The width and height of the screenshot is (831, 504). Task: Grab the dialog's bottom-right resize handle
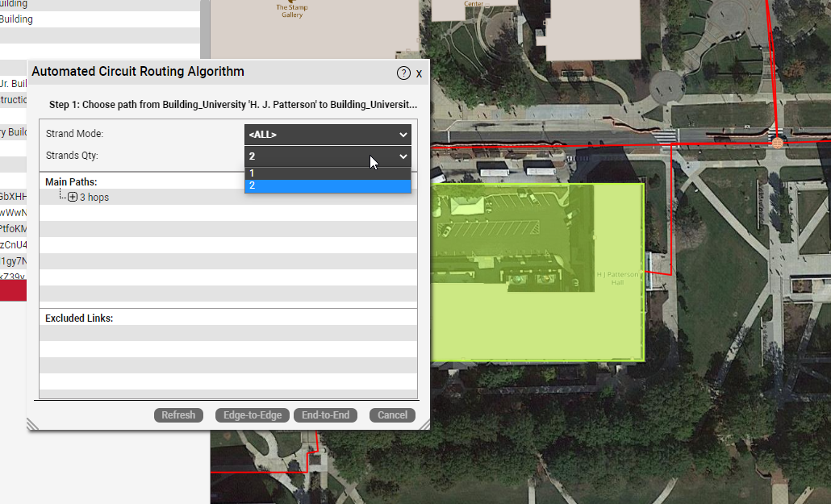coord(424,425)
